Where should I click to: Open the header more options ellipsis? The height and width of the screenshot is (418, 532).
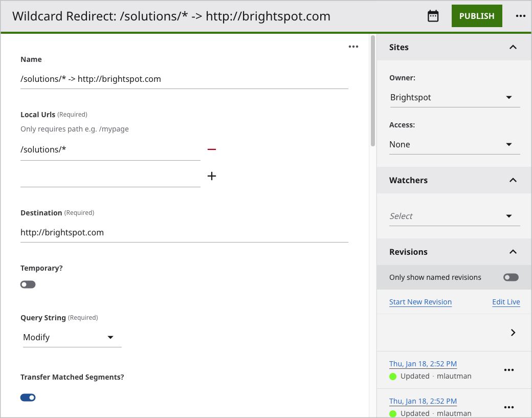[x=520, y=16]
